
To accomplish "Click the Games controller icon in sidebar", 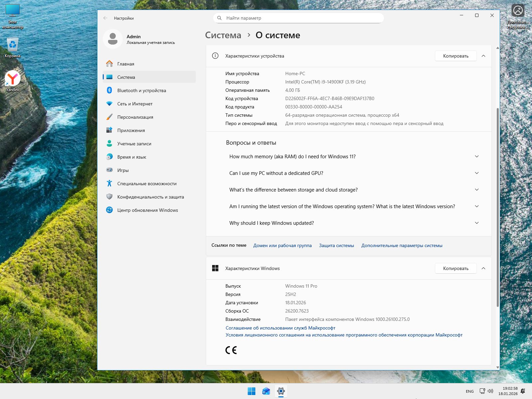I will pyautogui.click(x=109, y=170).
